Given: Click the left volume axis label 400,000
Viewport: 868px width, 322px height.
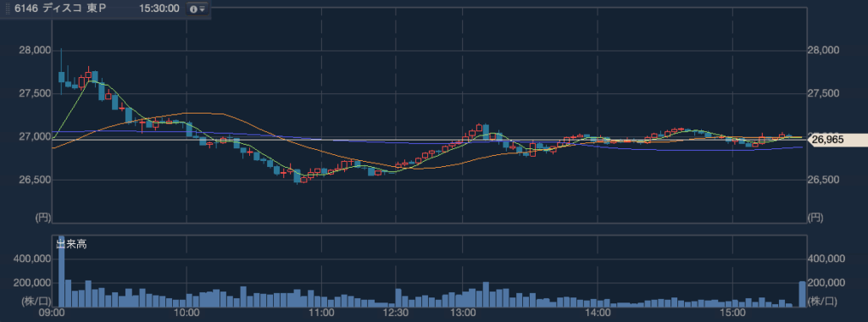Looking at the screenshot, I should click(x=33, y=259).
